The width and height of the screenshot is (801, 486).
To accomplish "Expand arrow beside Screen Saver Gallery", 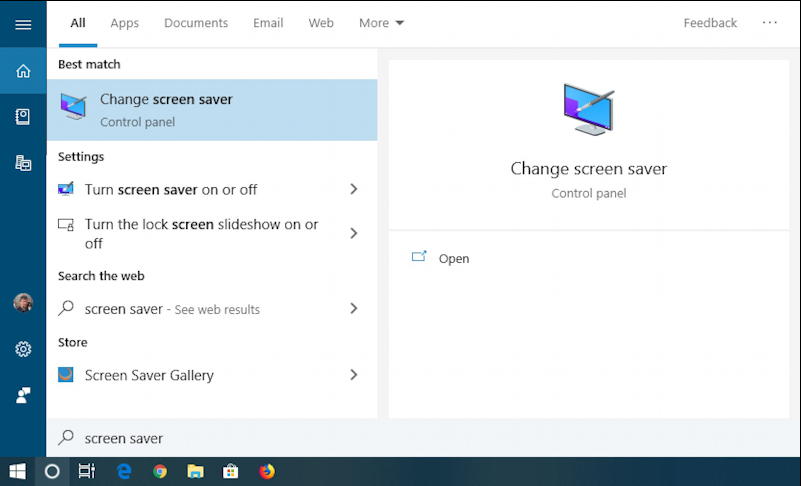I will [x=353, y=375].
